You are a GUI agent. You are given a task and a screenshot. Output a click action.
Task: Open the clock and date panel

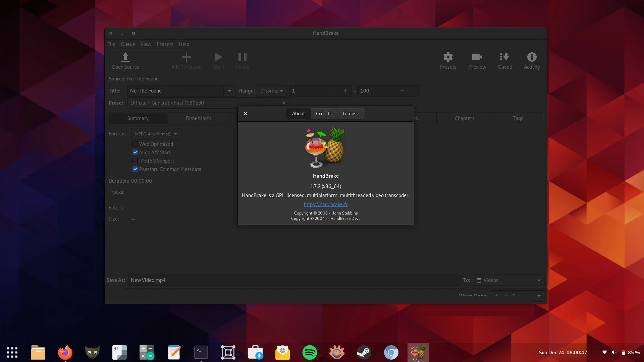(x=563, y=352)
